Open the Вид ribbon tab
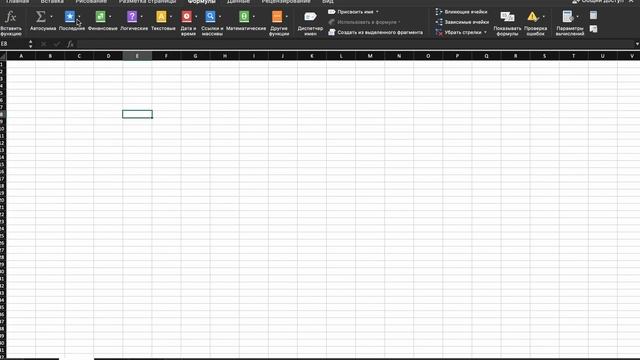This screenshot has height=360, width=640. [x=328, y=2]
